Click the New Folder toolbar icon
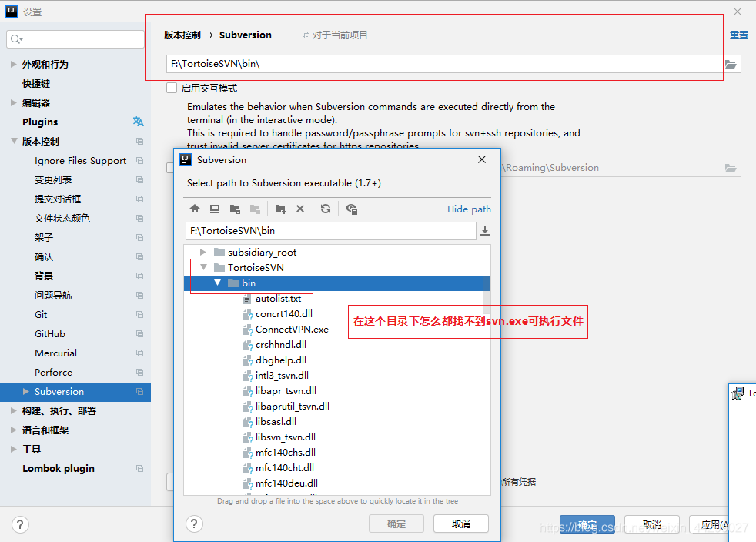 [280, 209]
